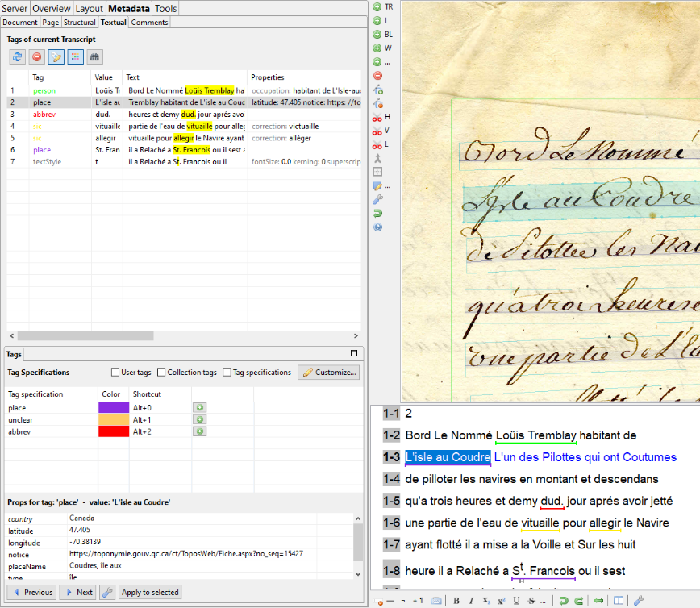Select the add baseline (BL) tool
The image size is (700, 608).
click(x=377, y=34)
